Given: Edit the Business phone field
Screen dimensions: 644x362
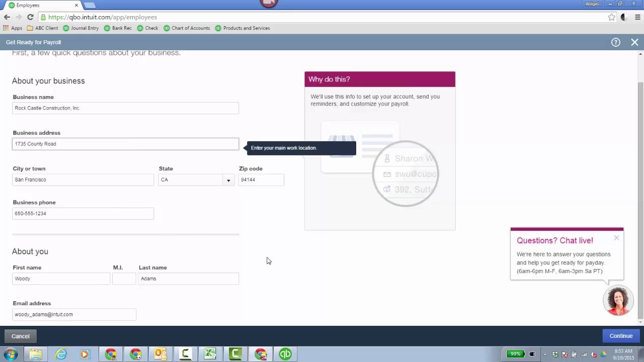Looking at the screenshot, I should coord(83,213).
